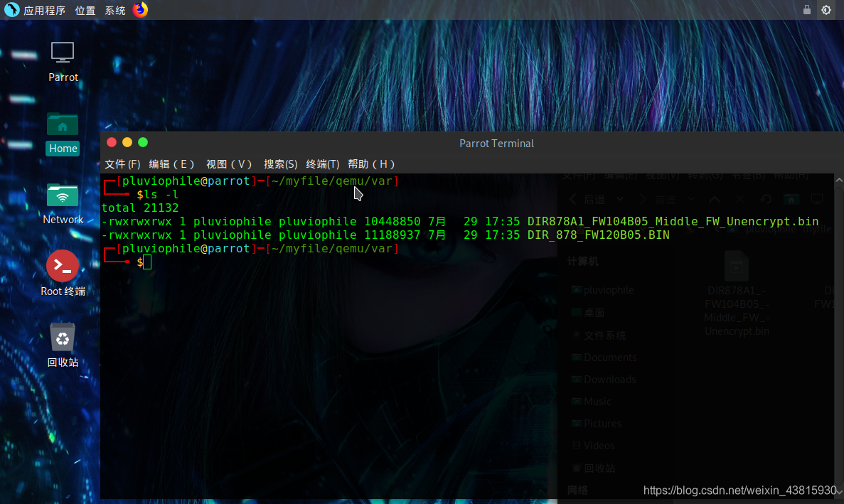Click the 后退 back button in file manager
The image size is (844, 504).
(588, 200)
